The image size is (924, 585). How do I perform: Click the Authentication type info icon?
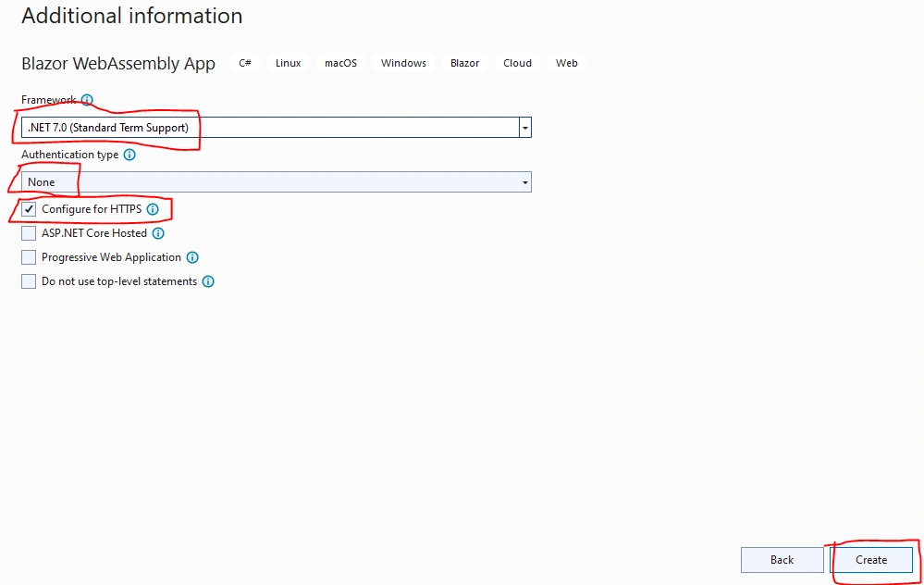tap(129, 155)
